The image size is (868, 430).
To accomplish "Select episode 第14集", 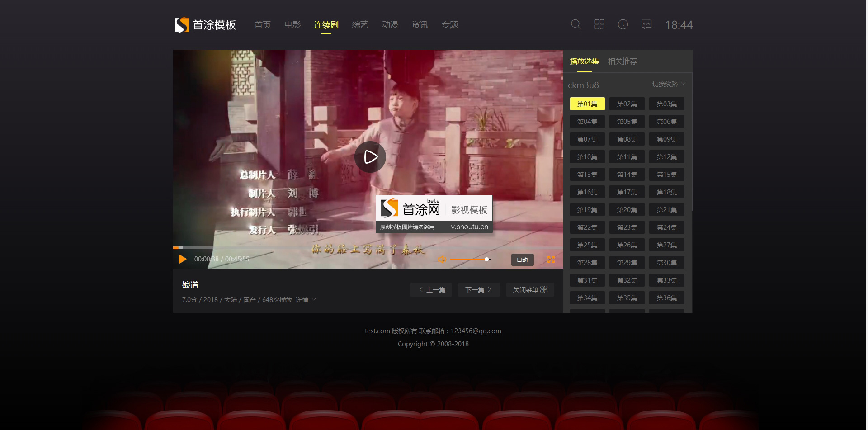I will pyautogui.click(x=627, y=175).
